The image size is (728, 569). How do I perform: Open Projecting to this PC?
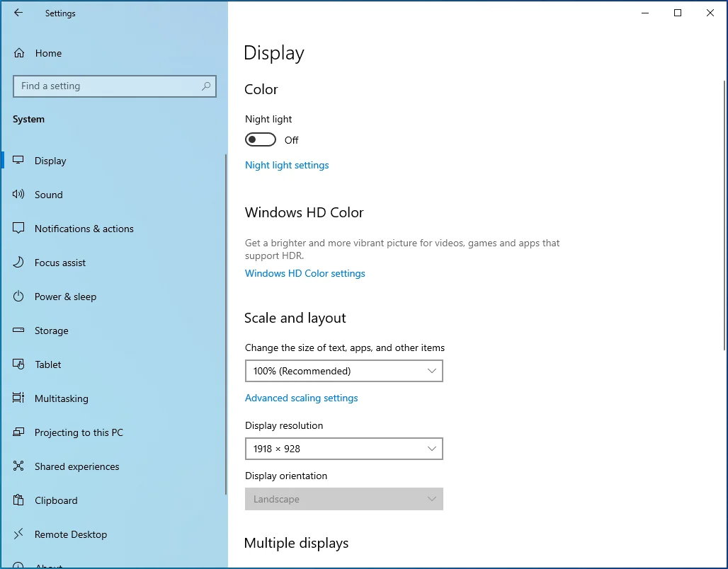[113, 432]
